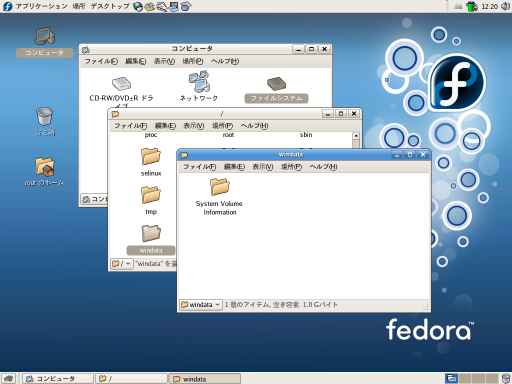
Task: Click the root label in / window
Action: (x=228, y=135)
